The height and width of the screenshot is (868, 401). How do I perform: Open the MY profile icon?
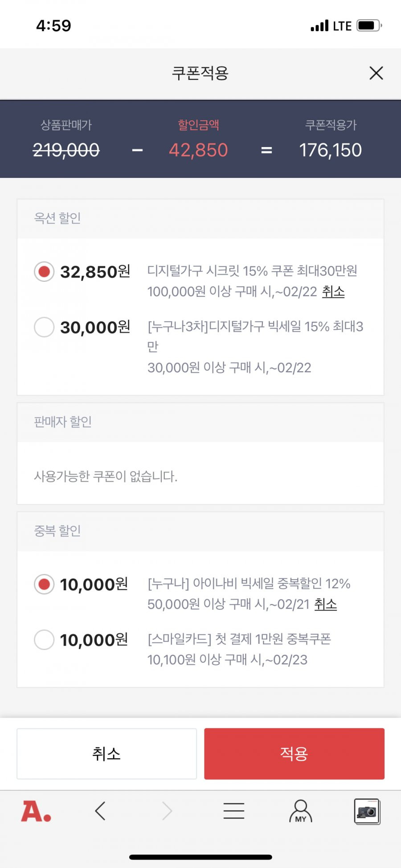click(301, 811)
